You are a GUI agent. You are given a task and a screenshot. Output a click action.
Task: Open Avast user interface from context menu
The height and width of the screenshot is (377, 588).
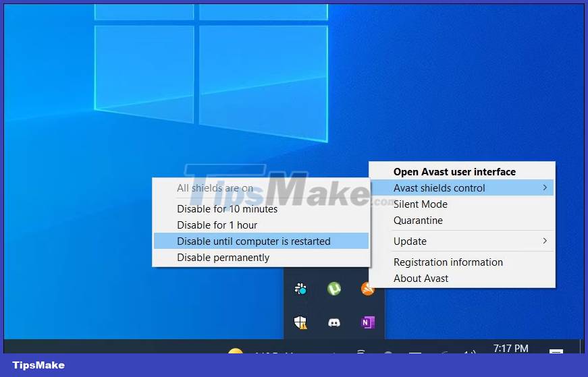462,171
